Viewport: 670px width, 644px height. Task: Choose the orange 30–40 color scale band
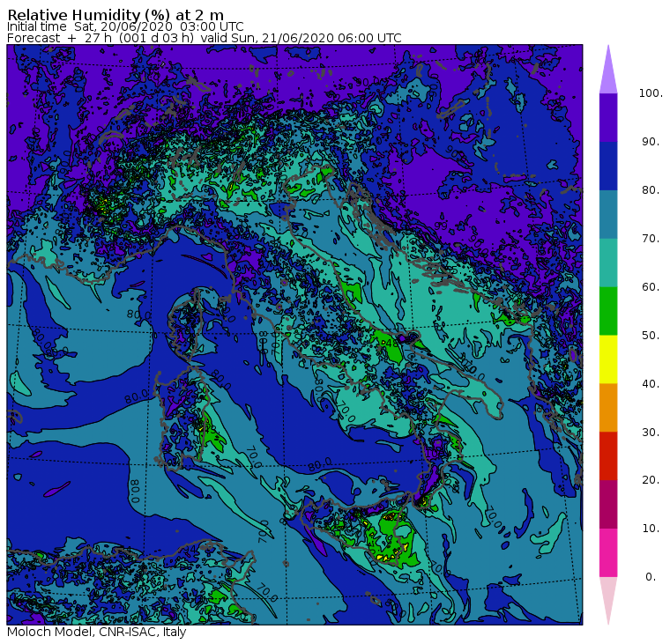(608, 408)
